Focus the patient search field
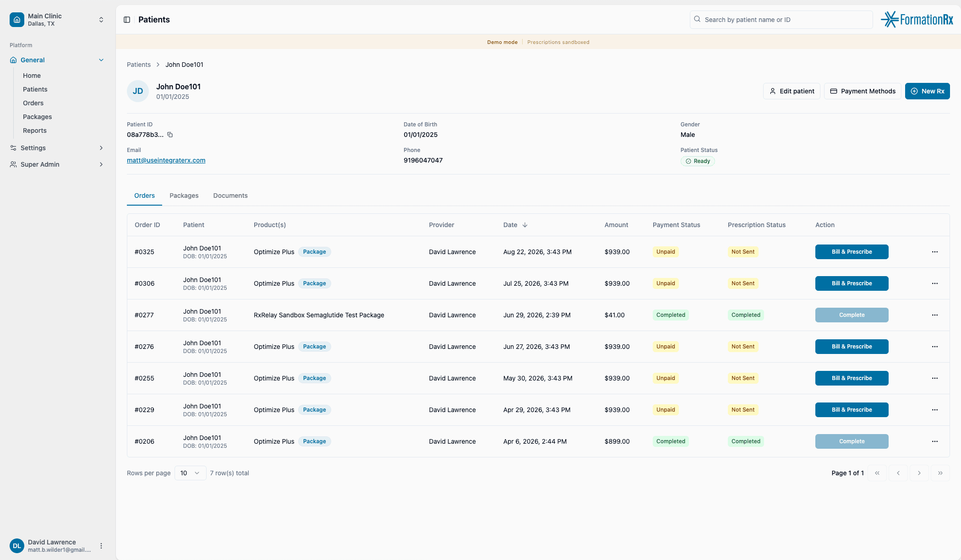The image size is (961, 560). pos(781,20)
